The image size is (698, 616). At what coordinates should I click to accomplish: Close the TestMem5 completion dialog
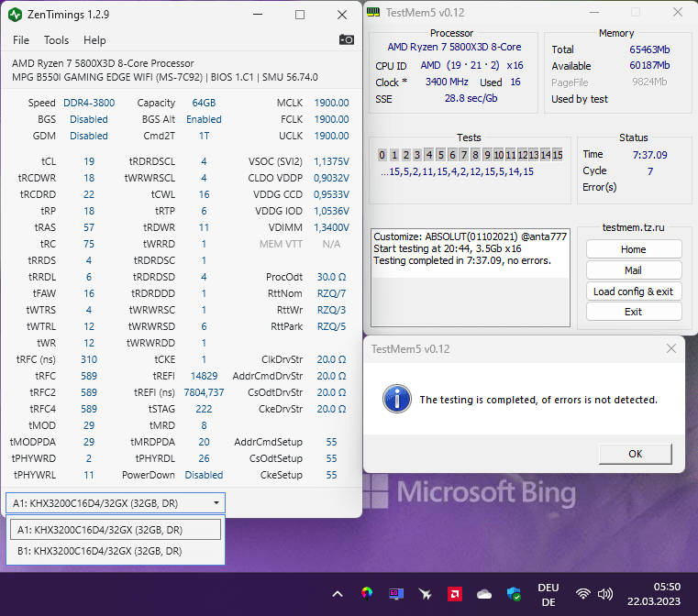671,348
